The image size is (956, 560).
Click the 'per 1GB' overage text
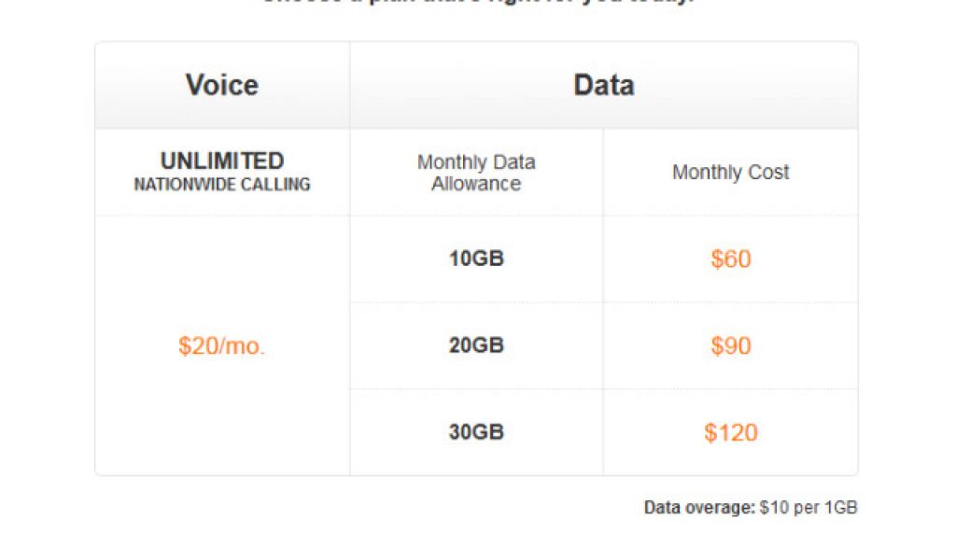pyautogui.click(x=825, y=508)
